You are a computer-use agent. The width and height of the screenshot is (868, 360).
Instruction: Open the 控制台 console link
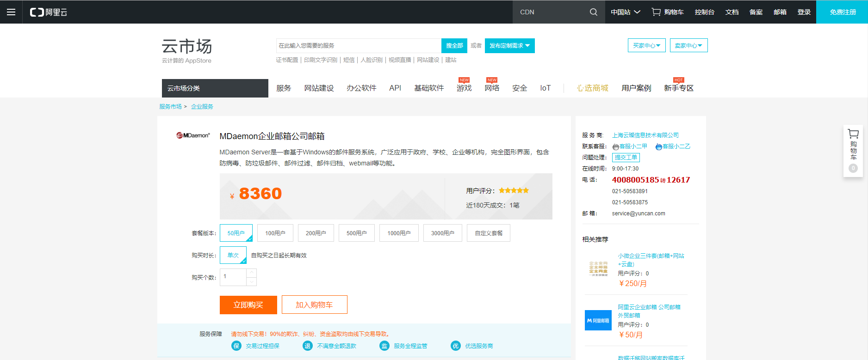click(705, 12)
